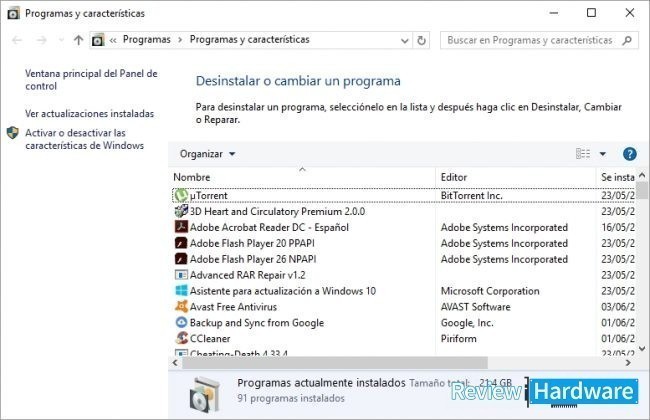The image size is (650, 420).
Task: Open Ventana principal del Panel de control
Action: (91, 80)
